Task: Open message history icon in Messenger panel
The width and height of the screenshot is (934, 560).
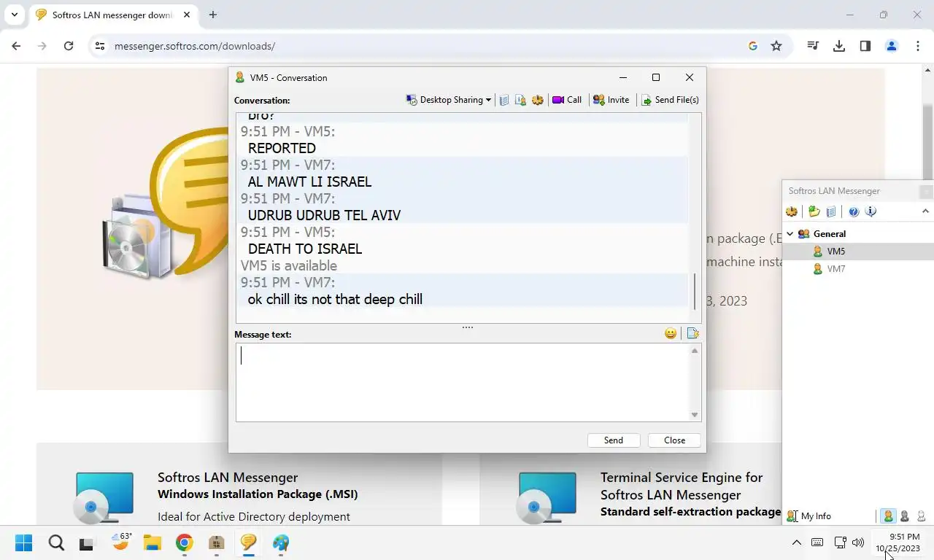Action: click(x=831, y=211)
